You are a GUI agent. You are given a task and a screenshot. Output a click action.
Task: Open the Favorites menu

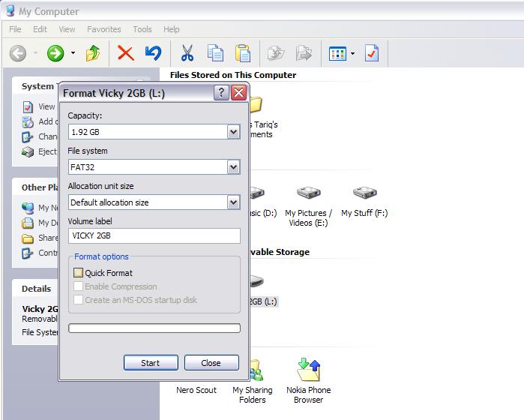tap(103, 29)
